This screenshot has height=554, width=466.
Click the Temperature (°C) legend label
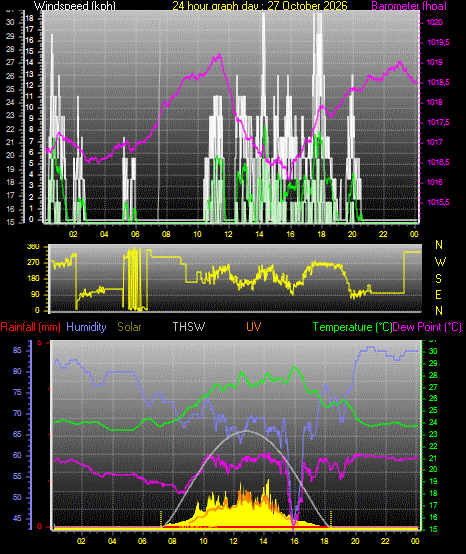353,327
